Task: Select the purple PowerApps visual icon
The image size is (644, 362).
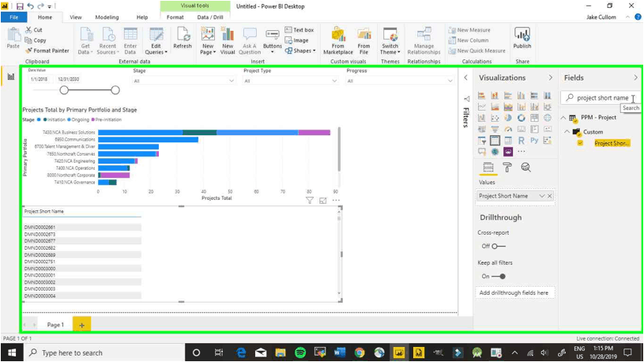Action: point(508,152)
